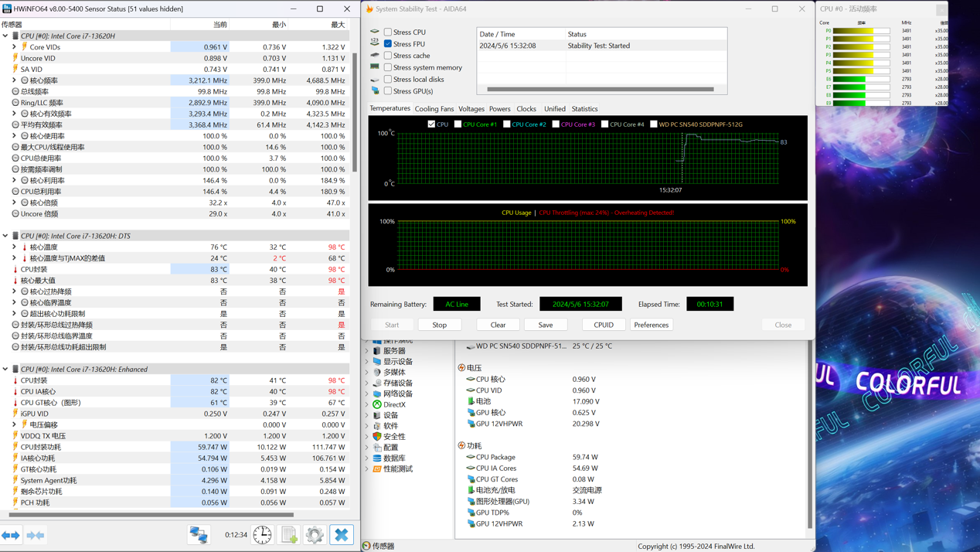The image size is (980, 552).
Task: Click the DirectX icon in AIDA64 tree
Action: click(x=377, y=404)
